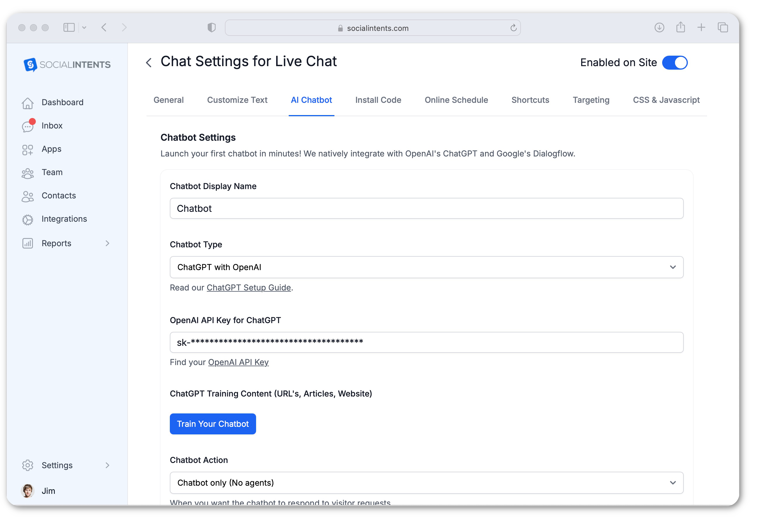Click the Chatbot Display Name input field
The width and height of the screenshot is (772, 532).
click(x=426, y=208)
